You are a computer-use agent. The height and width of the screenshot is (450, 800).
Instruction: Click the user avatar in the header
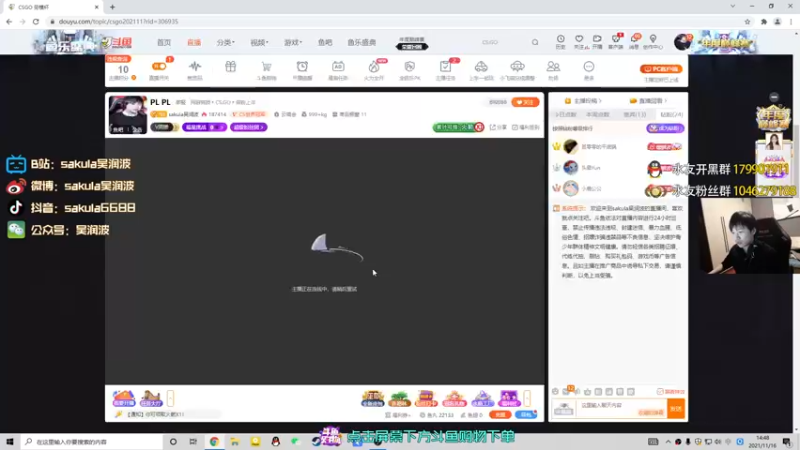(682, 42)
